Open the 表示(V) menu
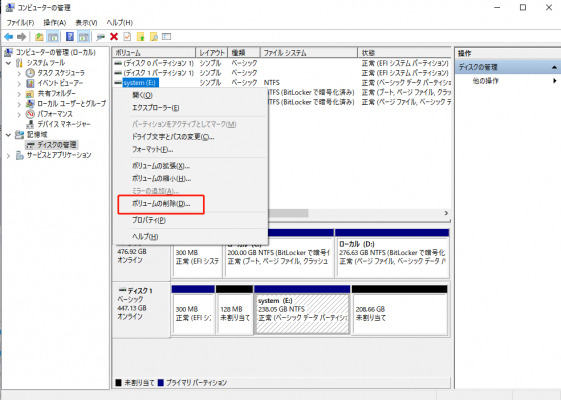The height and width of the screenshot is (400, 561). click(86, 23)
